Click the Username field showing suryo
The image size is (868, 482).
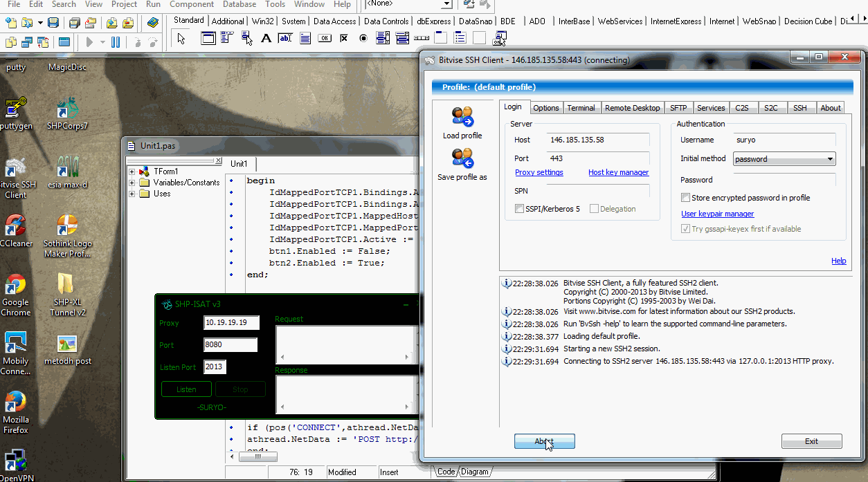[x=784, y=140]
